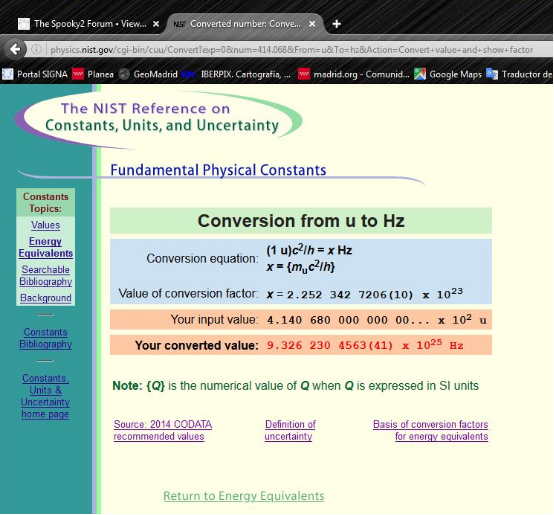This screenshot has height=515, width=554.
Task: Open Searchable Bibliography sidebar link
Action: coord(46,276)
